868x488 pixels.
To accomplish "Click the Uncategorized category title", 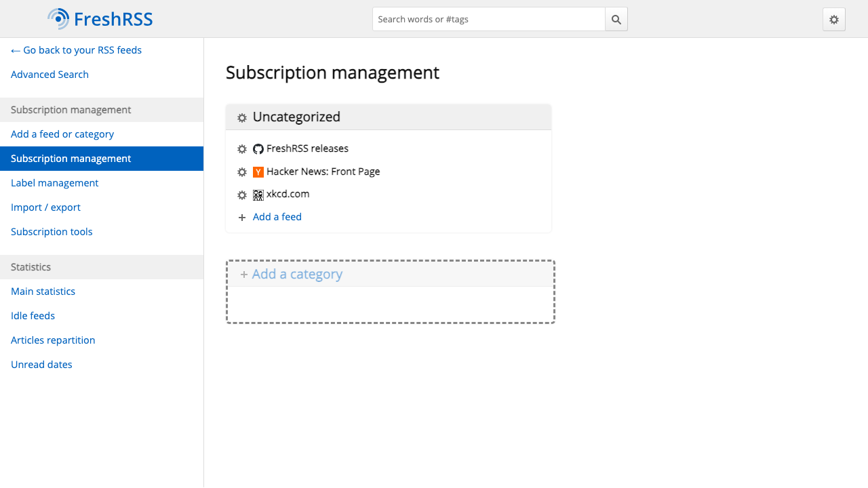I will coord(296,117).
